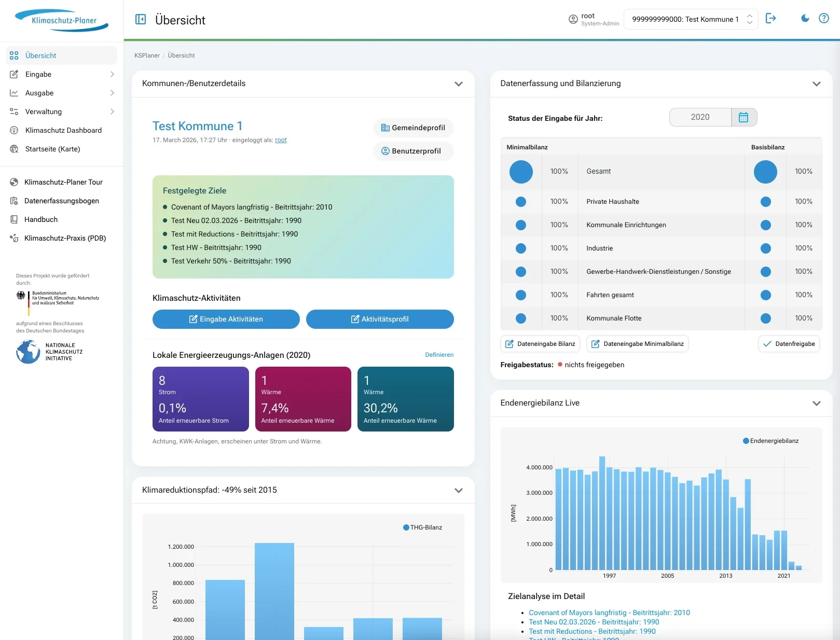Start the Klimaschutz-Planer Tour via its icon
The image size is (840, 640).
coord(14,182)
